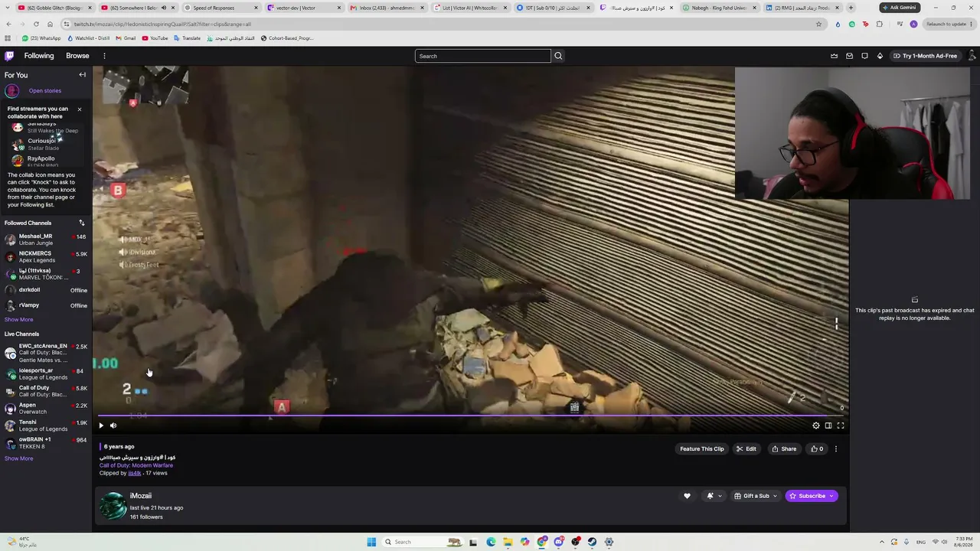Show more live channels
Image resolution: width=980 pixels, height=551 pixels.
19,459
